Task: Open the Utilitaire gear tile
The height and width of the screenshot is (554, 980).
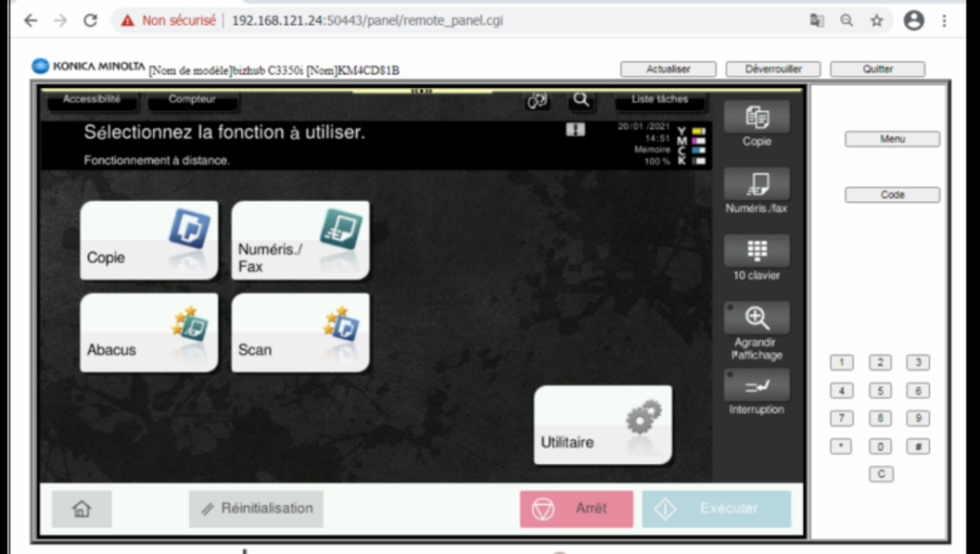Action: click(x=602, y=425)
